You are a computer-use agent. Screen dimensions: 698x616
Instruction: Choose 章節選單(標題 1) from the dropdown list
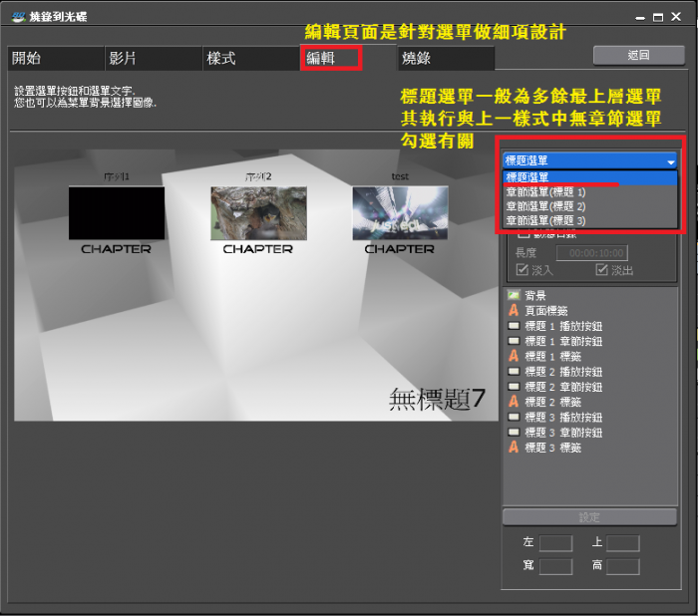pos(545,191)
